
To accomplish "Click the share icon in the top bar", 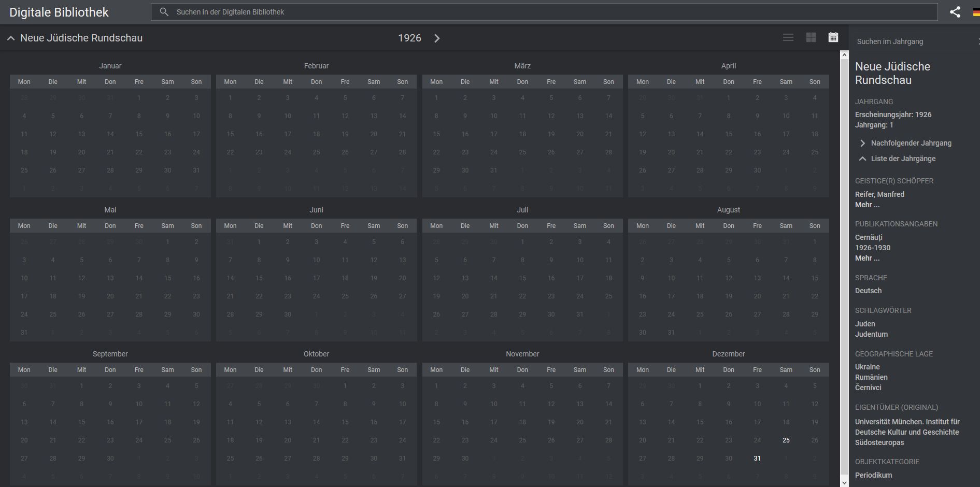I will tap(955, 12).
